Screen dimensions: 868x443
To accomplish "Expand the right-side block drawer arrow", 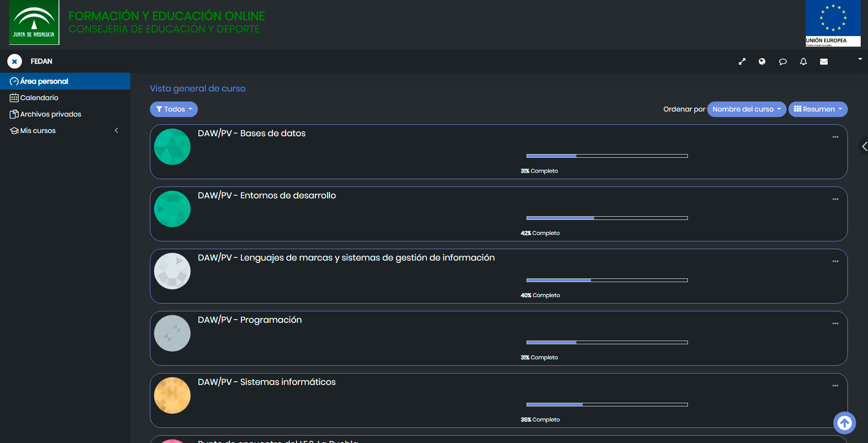I will (864, 146).
